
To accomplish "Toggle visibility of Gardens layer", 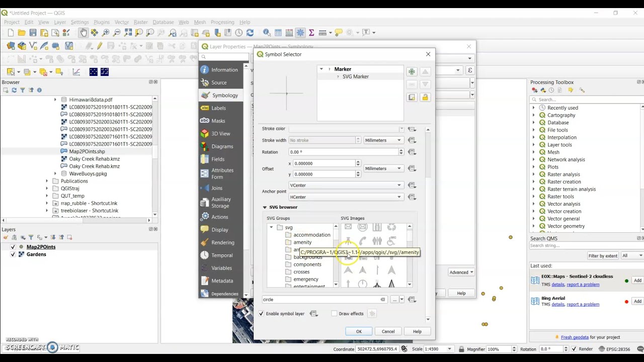I will 13,254.
